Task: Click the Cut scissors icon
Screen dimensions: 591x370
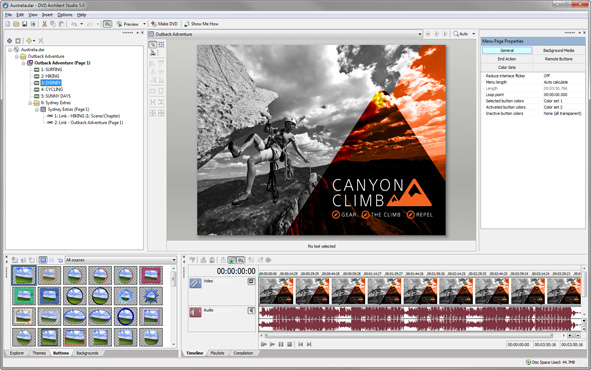Action: pos(44,24)
